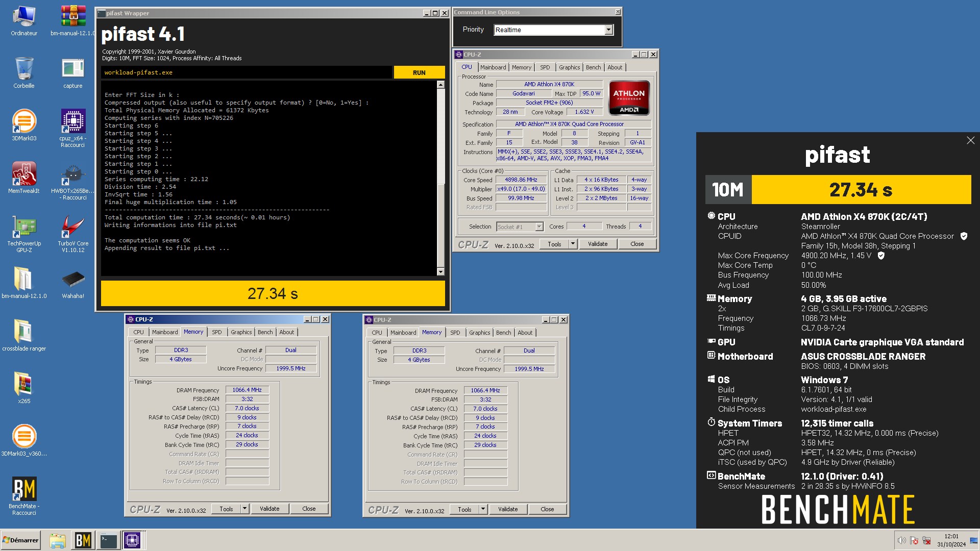Launch the BenchMate Raccourci shortcut
The width and height of the screenshot is (980, 551).
tap(24, 496)
